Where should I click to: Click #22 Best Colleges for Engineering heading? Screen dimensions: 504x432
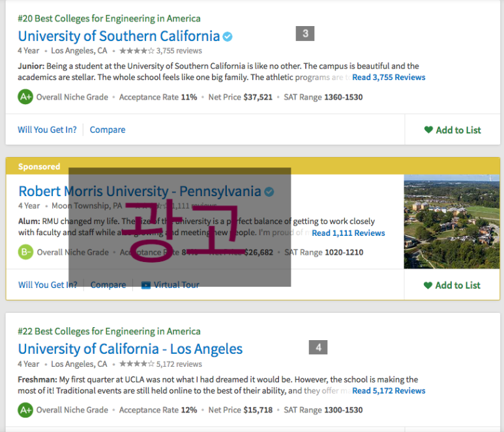(x=109, y=331)
